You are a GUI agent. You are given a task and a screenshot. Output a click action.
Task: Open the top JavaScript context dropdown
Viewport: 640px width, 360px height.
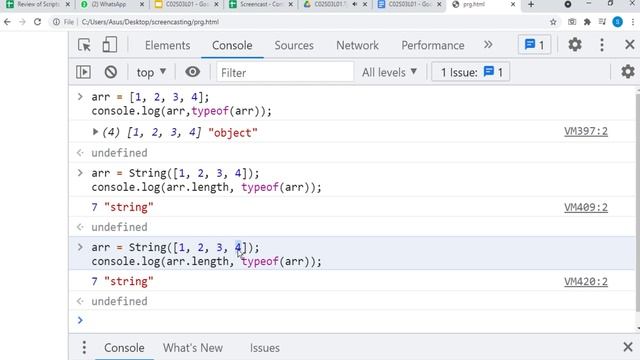[151, 73]
